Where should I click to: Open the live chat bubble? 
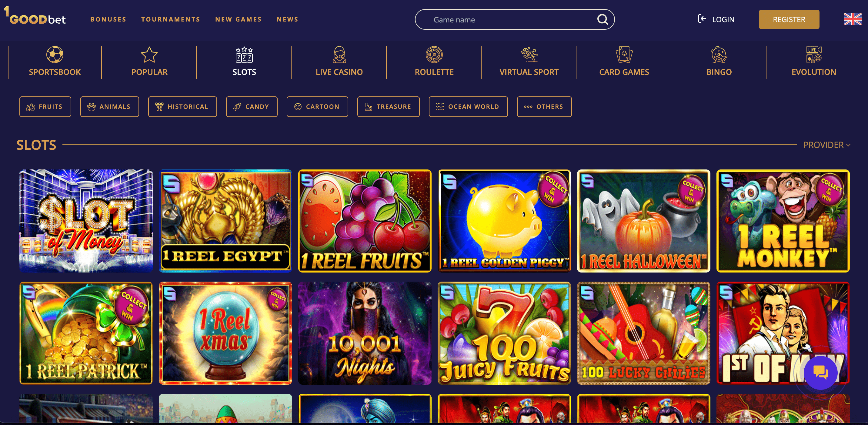(820, 373)
